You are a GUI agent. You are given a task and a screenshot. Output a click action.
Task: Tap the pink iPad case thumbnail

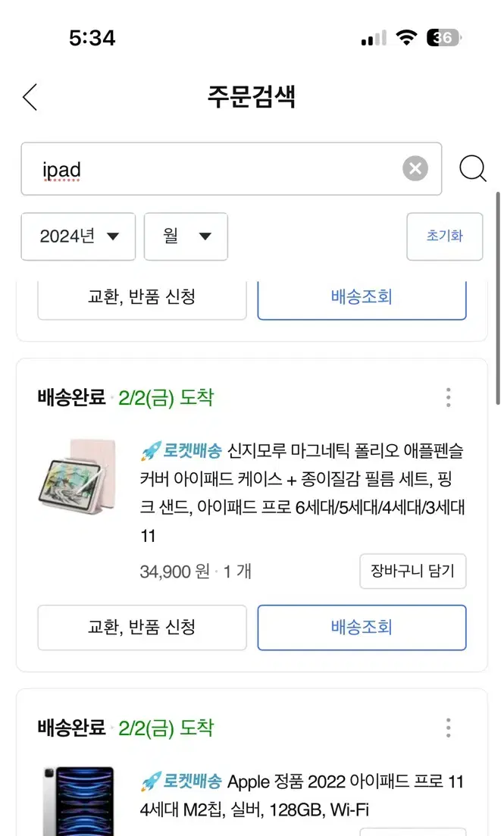pos(78,477)
